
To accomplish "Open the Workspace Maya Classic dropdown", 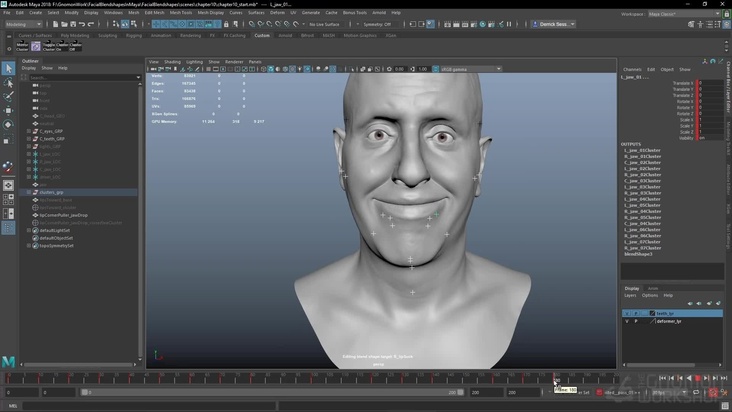I will point(684,14).
